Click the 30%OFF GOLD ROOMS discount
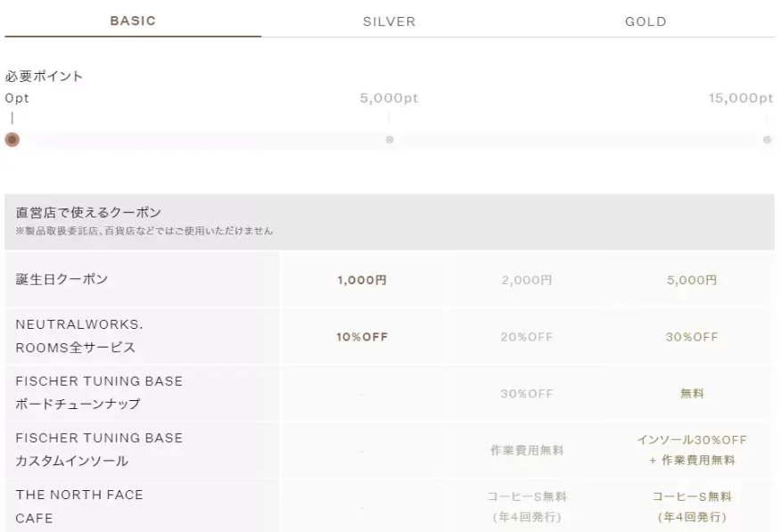This screenshot has width=781, height=532. pyautogui.click(x=692, y=337)
